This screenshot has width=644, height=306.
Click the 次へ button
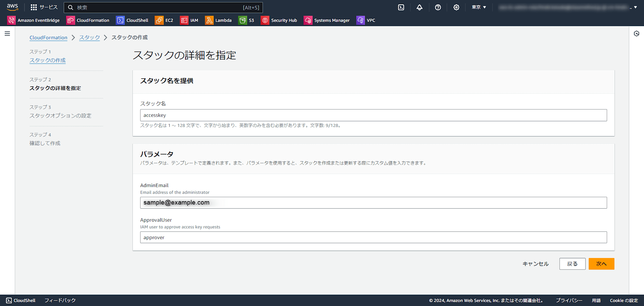601,264
